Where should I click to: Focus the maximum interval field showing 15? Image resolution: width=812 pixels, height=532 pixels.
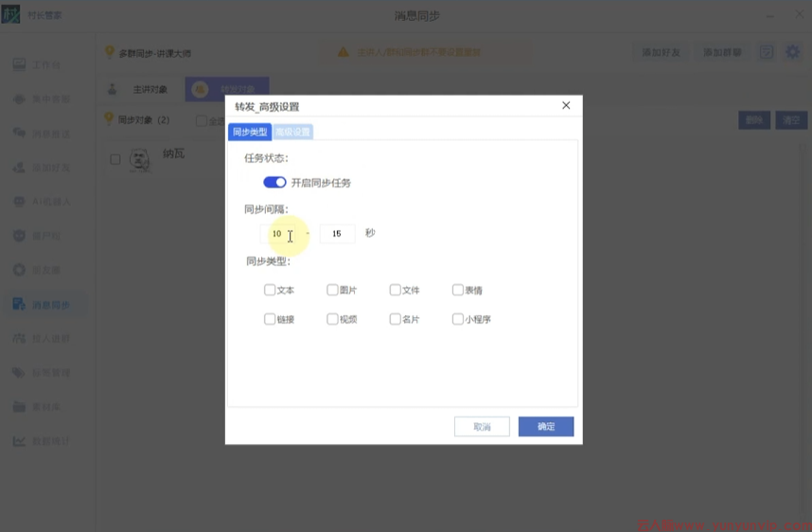(x=337, y=234)
